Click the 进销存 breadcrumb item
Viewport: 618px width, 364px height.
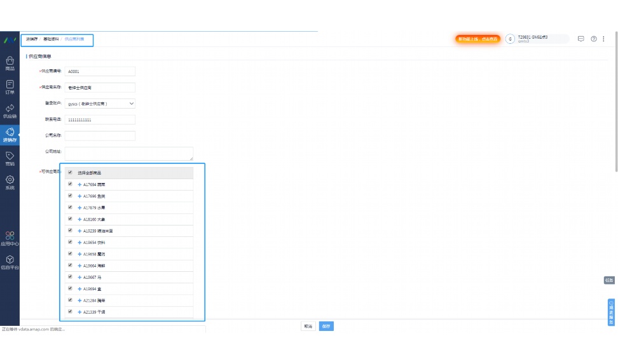(x=32, y=39)
